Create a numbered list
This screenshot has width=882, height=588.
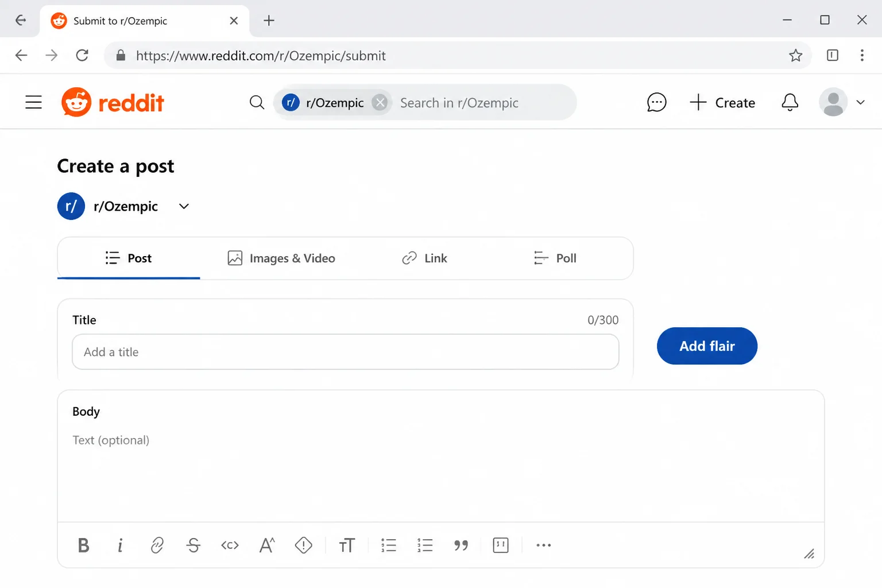coord(425,545)
